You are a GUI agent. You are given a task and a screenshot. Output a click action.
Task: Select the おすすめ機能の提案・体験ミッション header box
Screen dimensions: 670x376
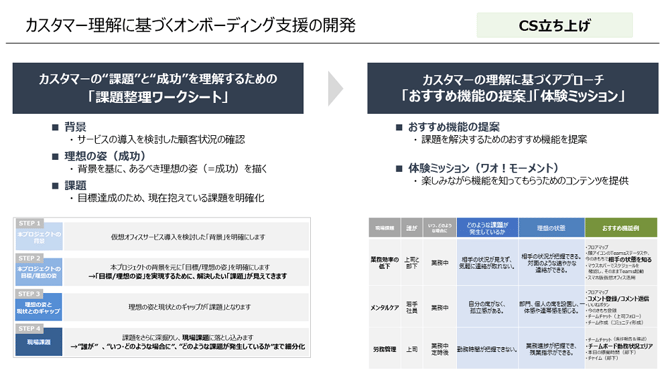coord(513,88)
